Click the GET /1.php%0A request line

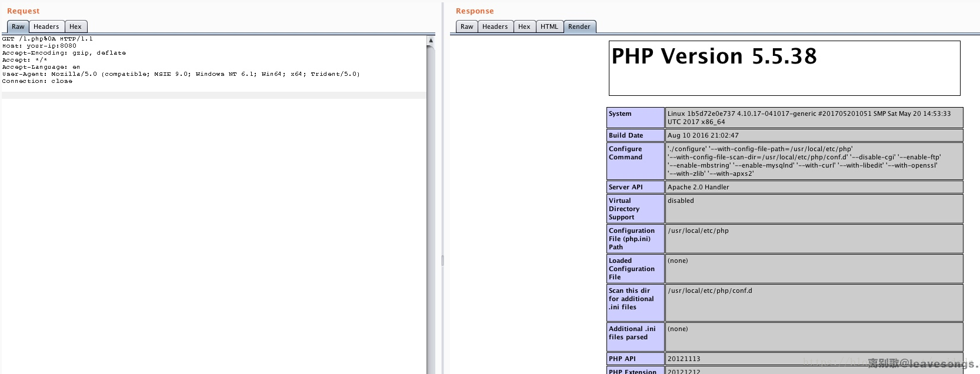click(x=48, y=39)
